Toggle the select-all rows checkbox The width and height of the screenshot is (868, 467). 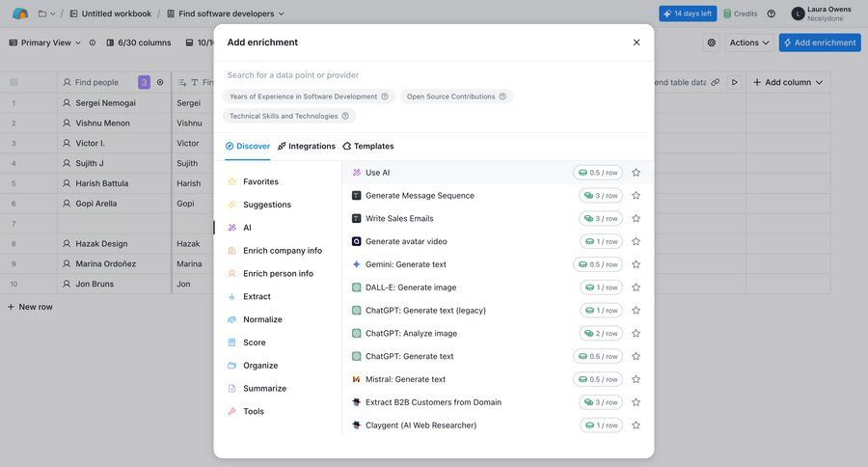point(14,82)
